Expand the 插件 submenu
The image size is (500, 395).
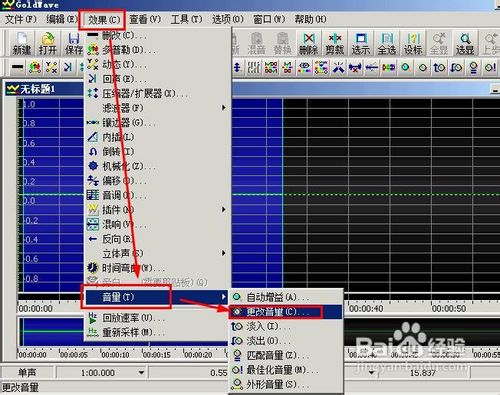click(157, 210)
